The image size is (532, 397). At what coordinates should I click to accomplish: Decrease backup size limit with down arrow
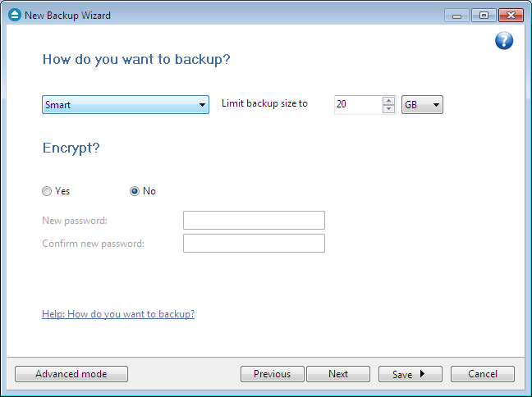click(388, 109)
